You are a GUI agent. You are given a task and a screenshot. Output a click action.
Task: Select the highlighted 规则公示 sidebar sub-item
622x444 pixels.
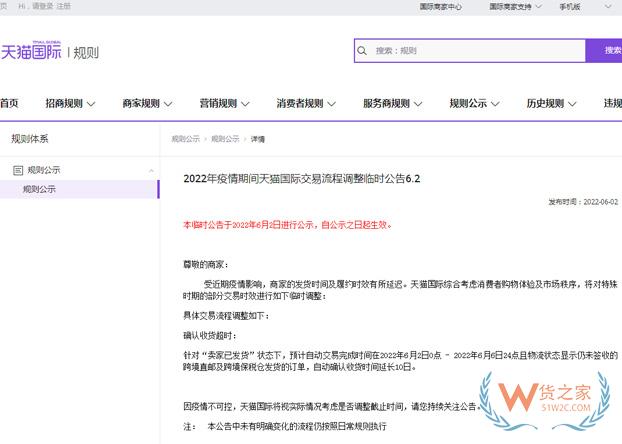[x=79, y=189]
